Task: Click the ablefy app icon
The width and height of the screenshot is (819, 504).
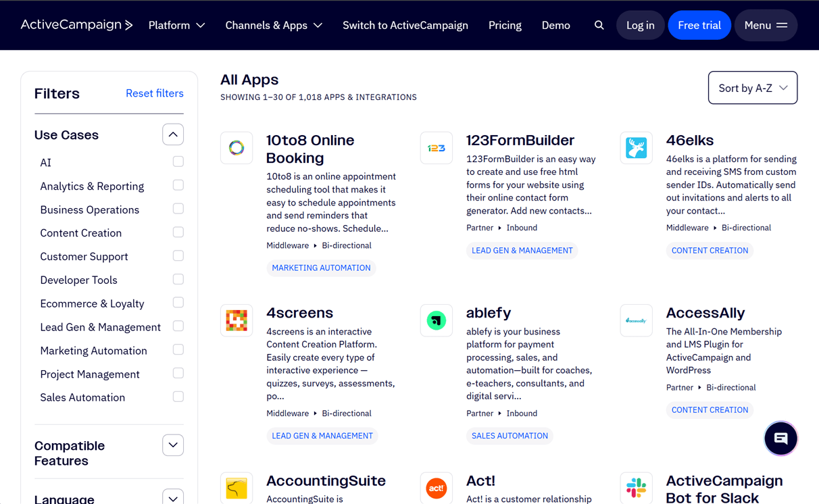Action: click(437, 321)
